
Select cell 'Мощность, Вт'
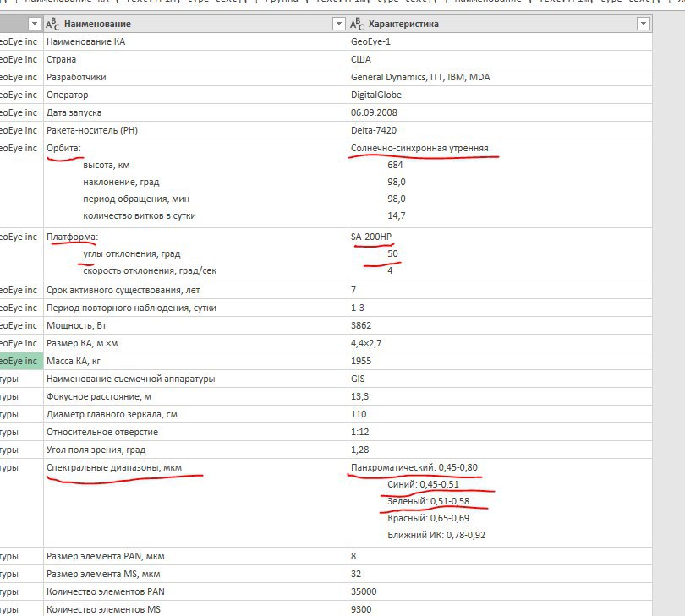(195, 325)
